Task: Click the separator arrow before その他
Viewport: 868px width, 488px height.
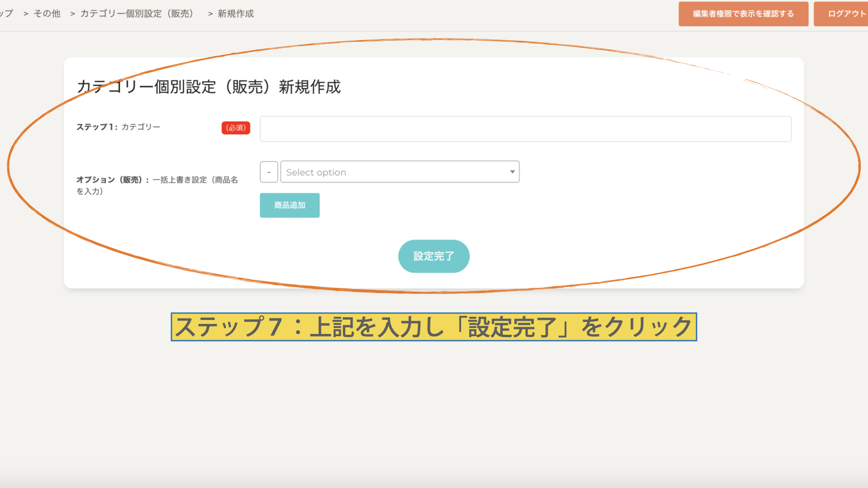Action: (x=26, y=14)
